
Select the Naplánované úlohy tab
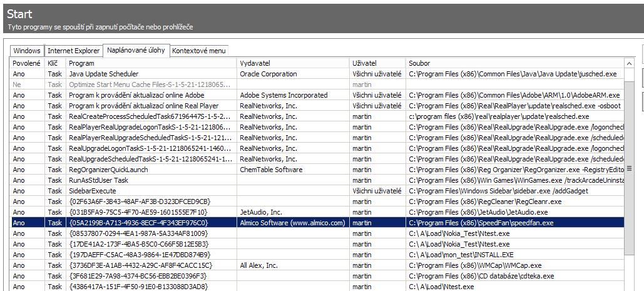[x=136, y=49]
